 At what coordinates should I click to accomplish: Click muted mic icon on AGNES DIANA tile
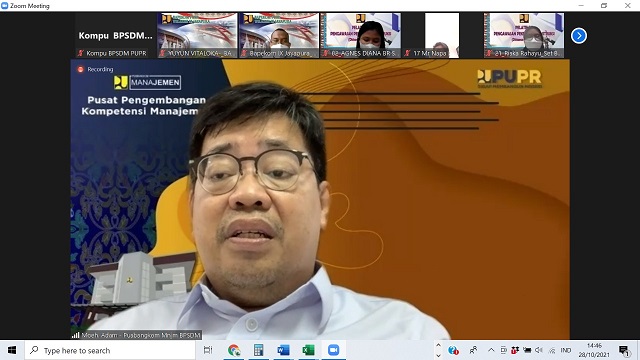[x=326, y=53]
